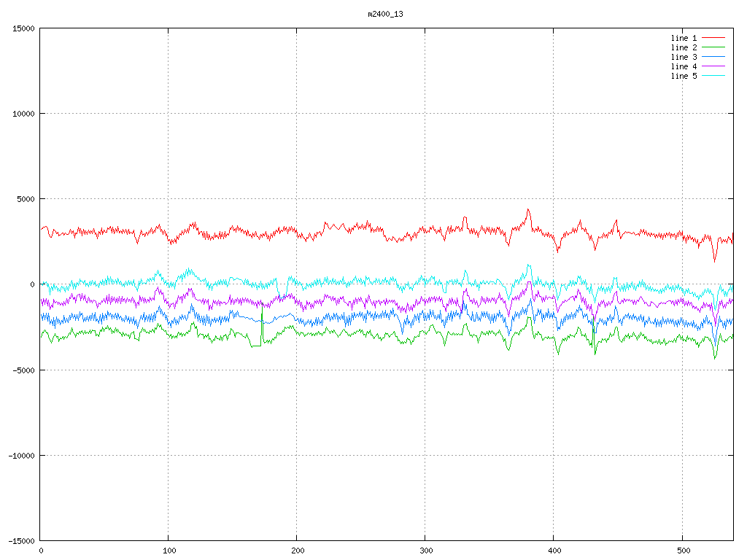Click the y-axis label 10000
Viewport: 747px width, 560px height.
point(23,114)
